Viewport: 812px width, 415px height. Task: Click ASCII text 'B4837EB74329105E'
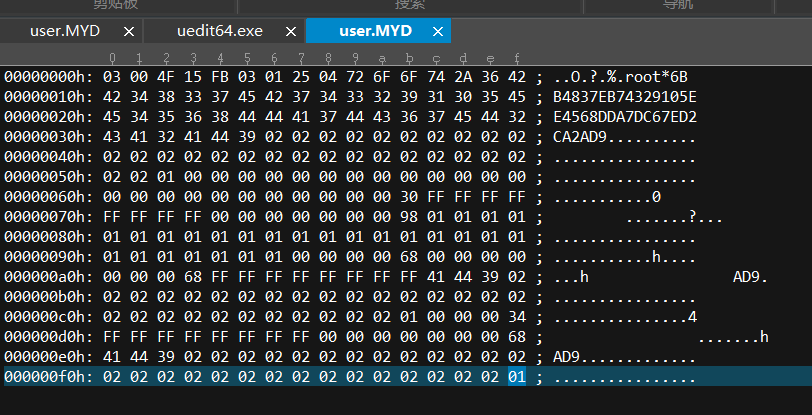click(625, 97)
